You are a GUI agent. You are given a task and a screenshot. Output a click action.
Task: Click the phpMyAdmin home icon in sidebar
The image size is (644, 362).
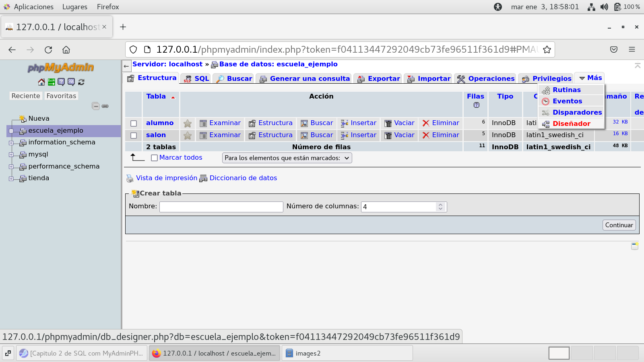(x=41, y=82)
